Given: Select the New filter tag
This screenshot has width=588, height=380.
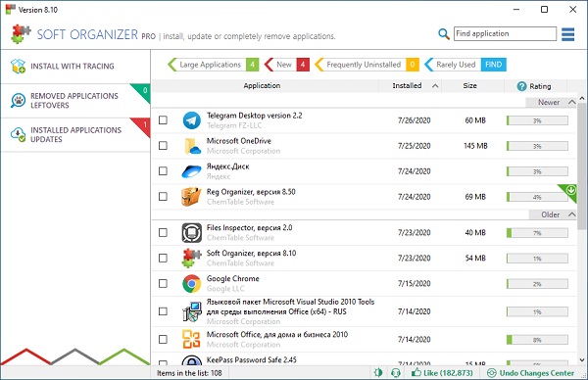Looking at the screenshot, I should 287,65.
